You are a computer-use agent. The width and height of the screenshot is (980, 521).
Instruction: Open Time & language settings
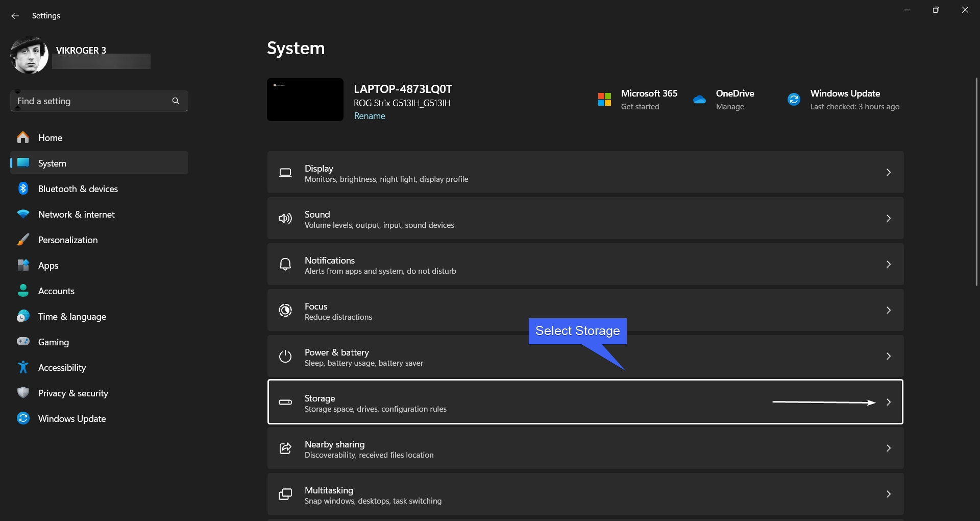(x=99, y=316)
